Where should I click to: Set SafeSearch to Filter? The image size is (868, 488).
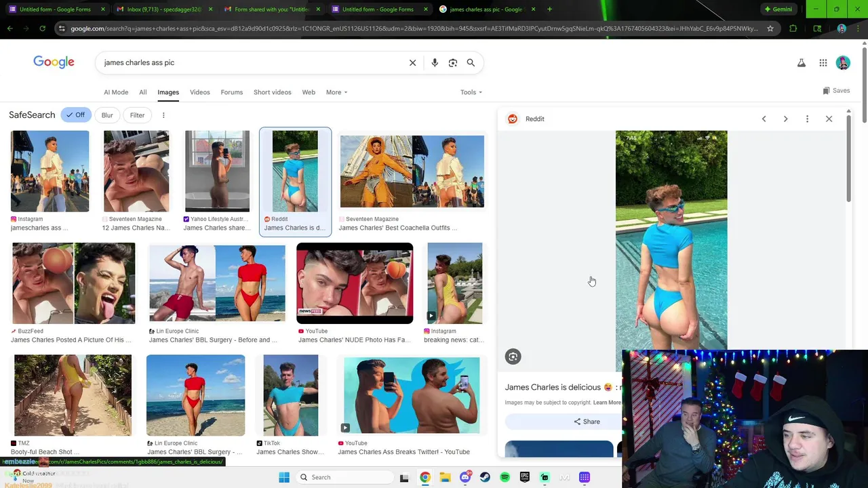coord(137,115)
